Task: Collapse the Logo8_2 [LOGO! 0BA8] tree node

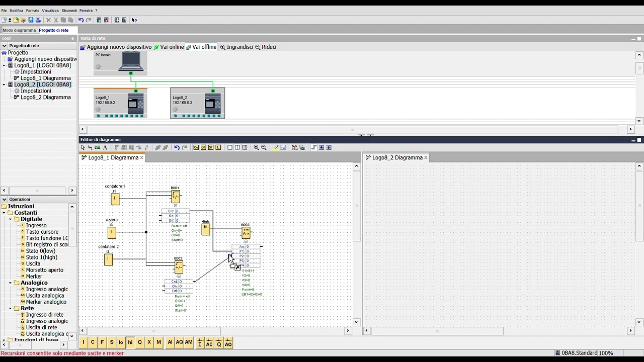Action: pyautogui.click(x=4, y=84)
